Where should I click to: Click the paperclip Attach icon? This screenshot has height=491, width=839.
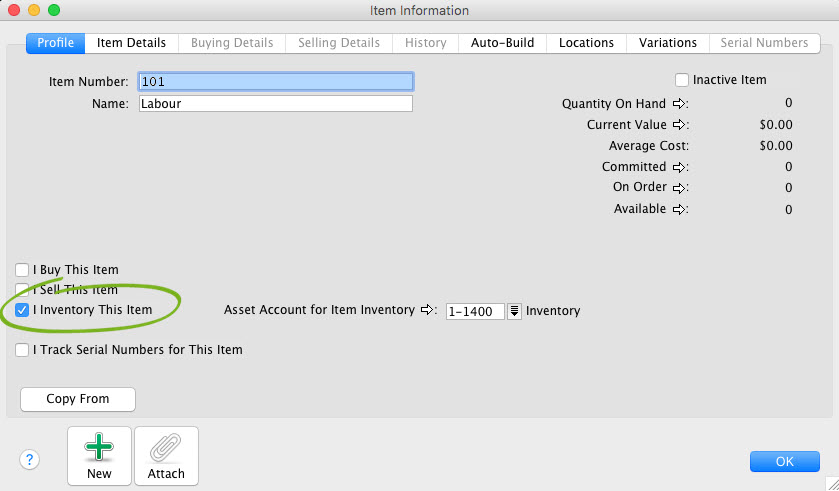tap(166, 447)
